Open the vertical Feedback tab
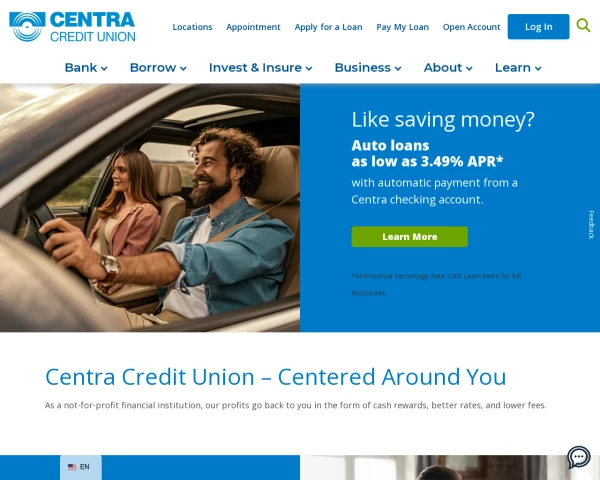Image resolution: width=600 pixels, height=480 pixels. (x=591, y=225)
